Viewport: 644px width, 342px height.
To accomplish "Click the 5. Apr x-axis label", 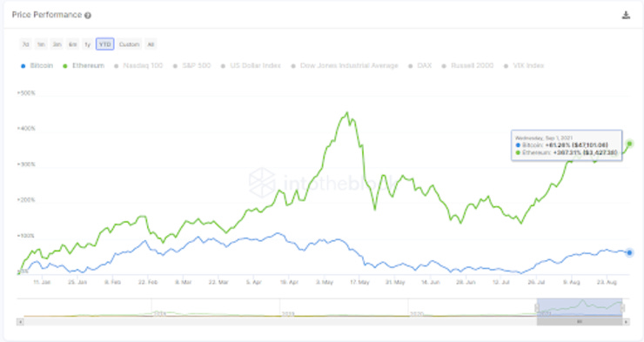I will [x=254, y=283].
